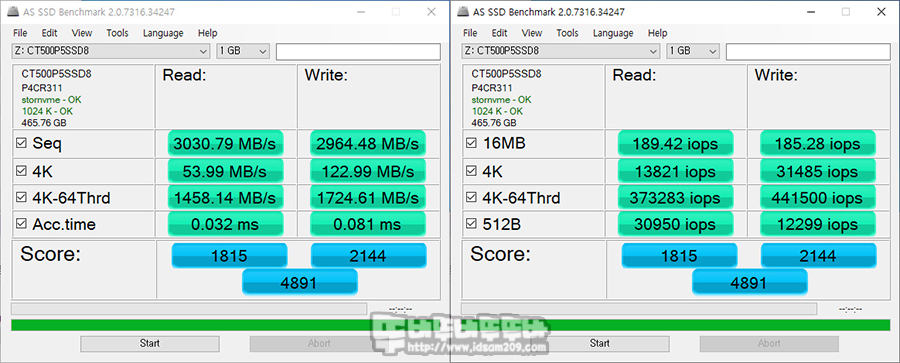
Task: Click read score 1815 in right window
Action: [679, 256]
